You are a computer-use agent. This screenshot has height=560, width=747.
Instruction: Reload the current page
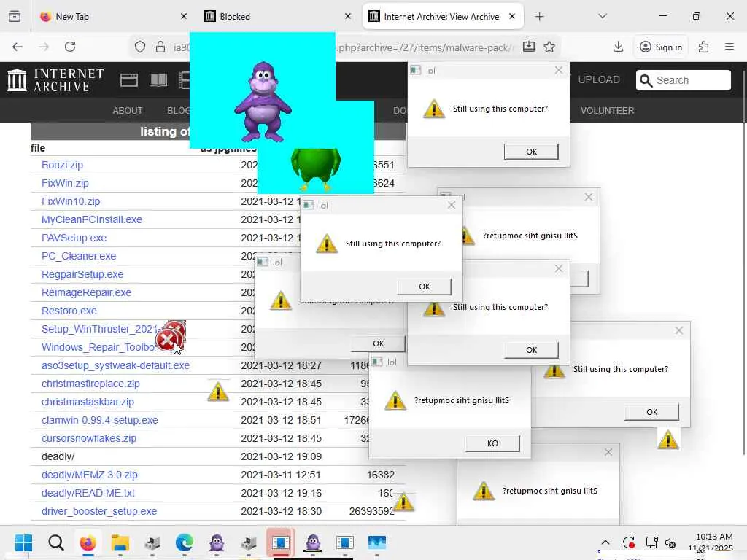click(x=70, y=47)
